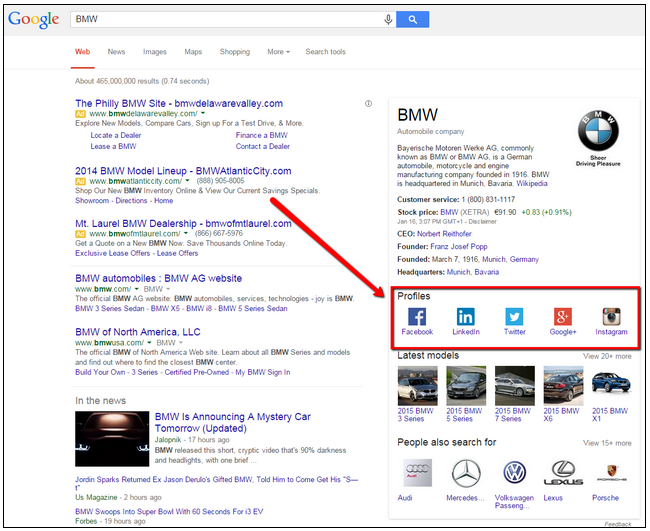Click BMW i8 sitelink

[x=199, y=308]
